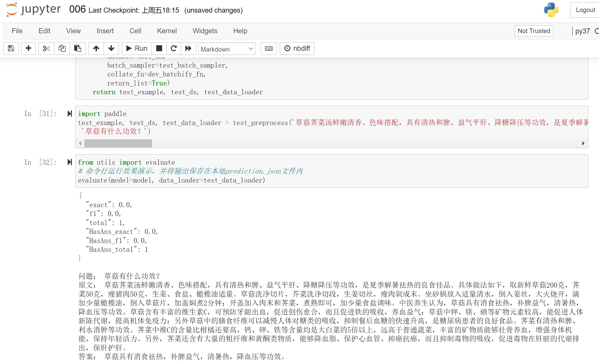Open the command palette keyboard icon
This screenshot has height=364, width=599.
tap(269, 48)
